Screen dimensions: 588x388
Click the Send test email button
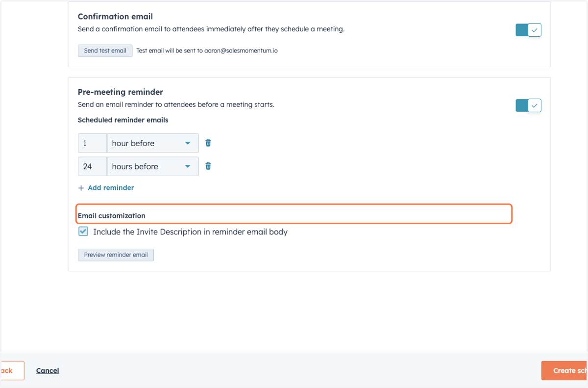click(x=105, y=51)
